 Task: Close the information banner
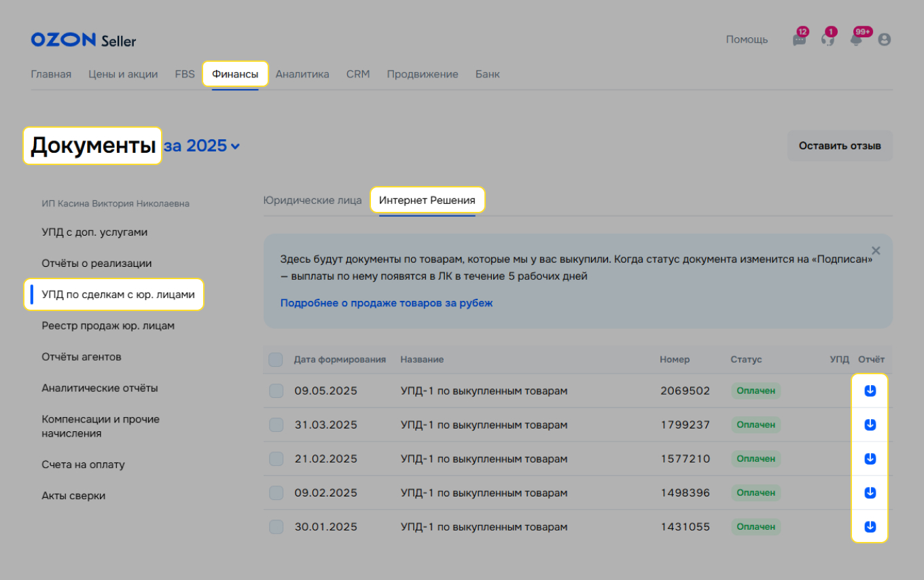point(876,251)
